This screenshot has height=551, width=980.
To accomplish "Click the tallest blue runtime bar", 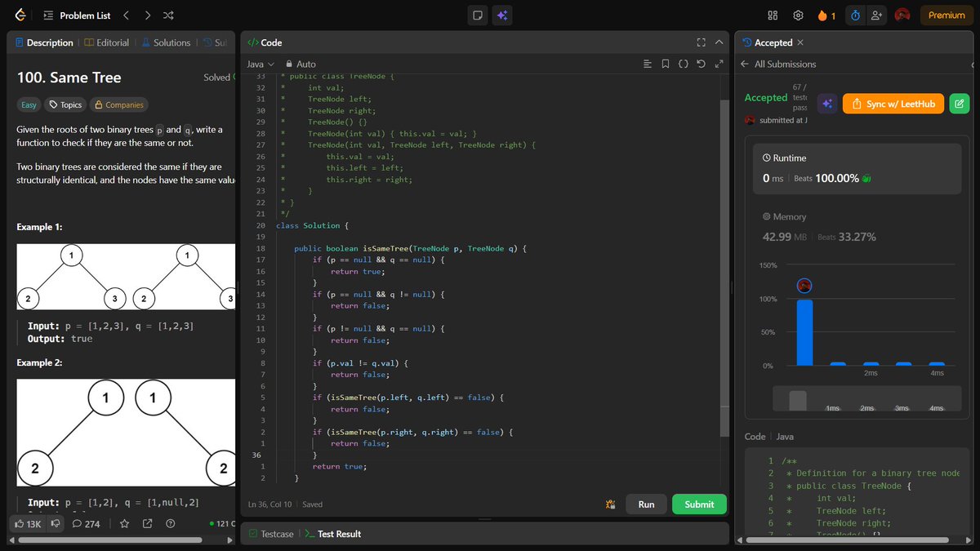I will click(804, 332).
